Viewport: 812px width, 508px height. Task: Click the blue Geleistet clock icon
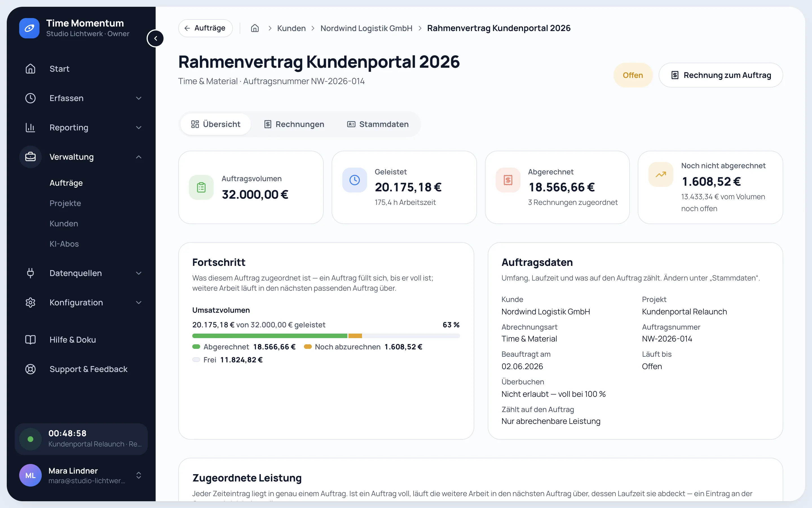pos(355,180)
